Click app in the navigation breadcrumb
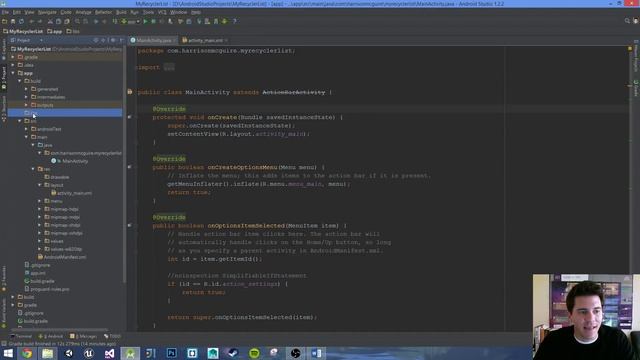640x360 pixels. tap(55, 31)
